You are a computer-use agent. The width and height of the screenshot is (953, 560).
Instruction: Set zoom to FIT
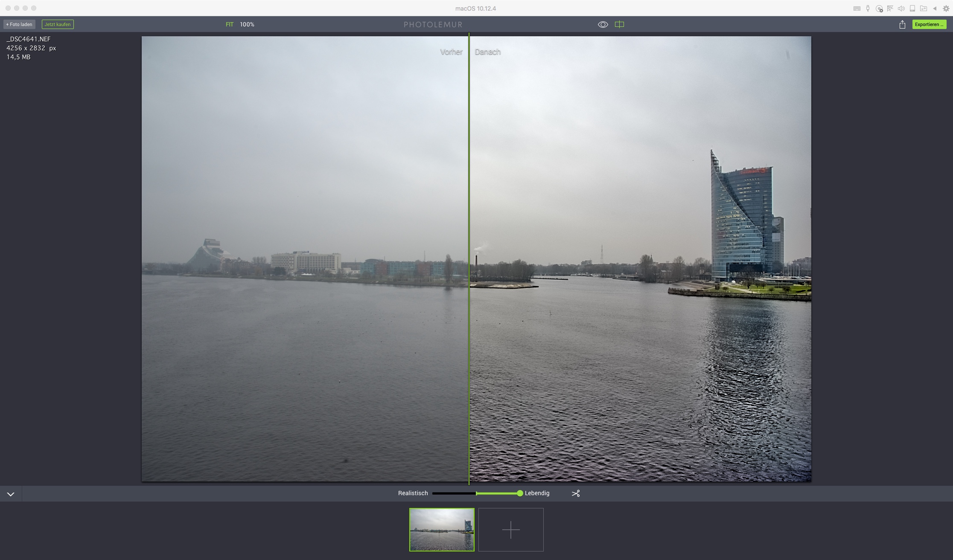(x=230, y=25)
